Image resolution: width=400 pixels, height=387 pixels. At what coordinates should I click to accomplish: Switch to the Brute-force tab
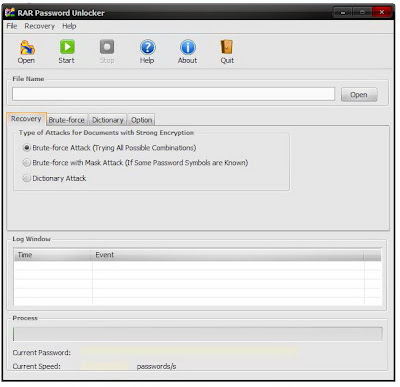point(67,120)
